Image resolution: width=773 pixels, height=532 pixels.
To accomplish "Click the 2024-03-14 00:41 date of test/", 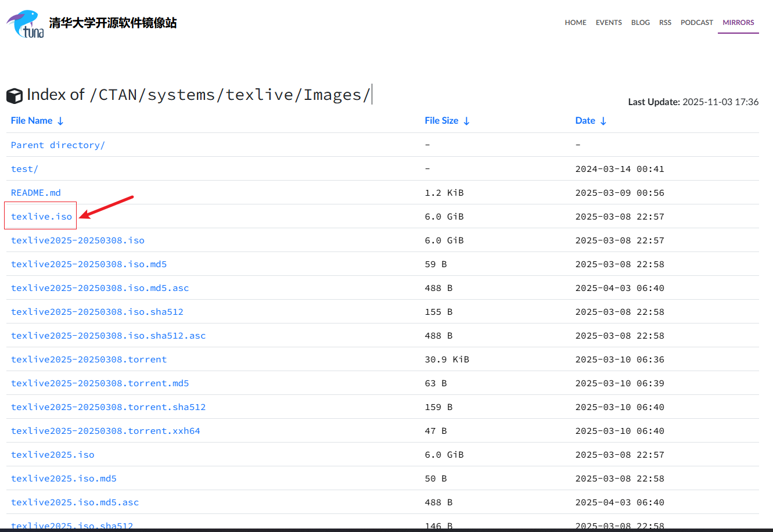I will 620,169.
